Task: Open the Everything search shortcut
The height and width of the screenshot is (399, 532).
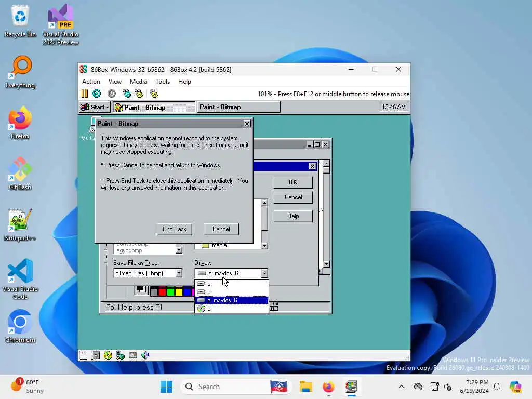Action: pyautogui.click(x=20, y=72)
